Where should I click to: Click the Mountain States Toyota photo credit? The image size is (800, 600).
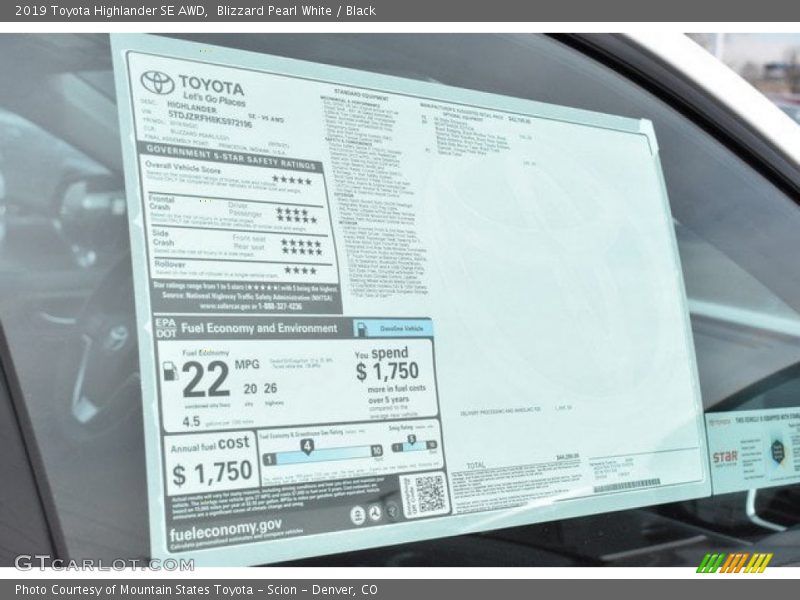coord(196,590)
